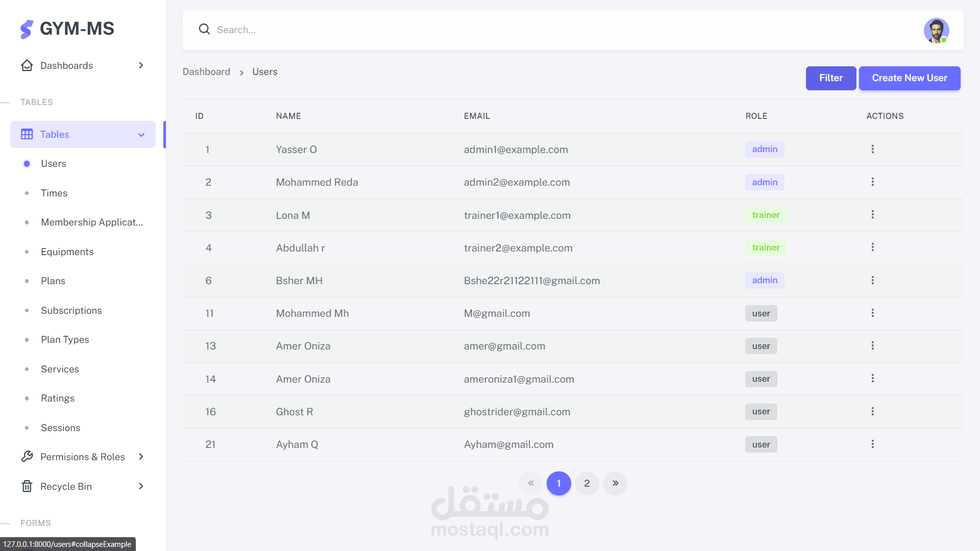Viewport: 980px width, 551px height.
Task: Jump to next page double arrow
Action: point(615,484)
